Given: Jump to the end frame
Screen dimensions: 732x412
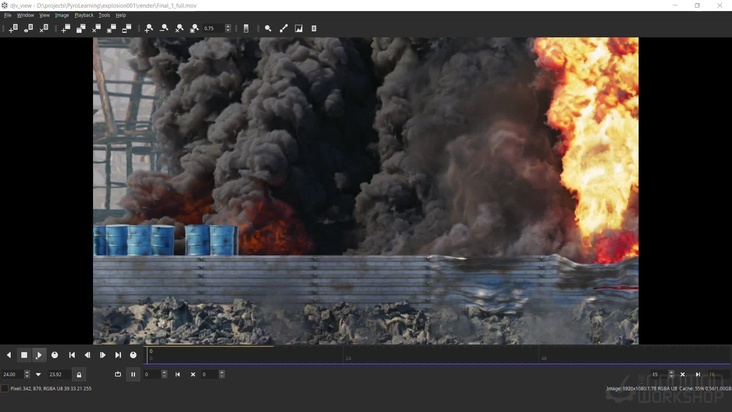Looking at the screenshot, I should point(118,355).
